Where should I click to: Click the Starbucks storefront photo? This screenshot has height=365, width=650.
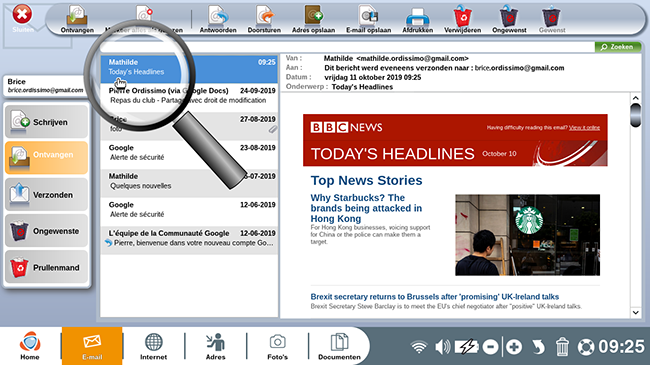pyautogui.click(x=527, y=235)
